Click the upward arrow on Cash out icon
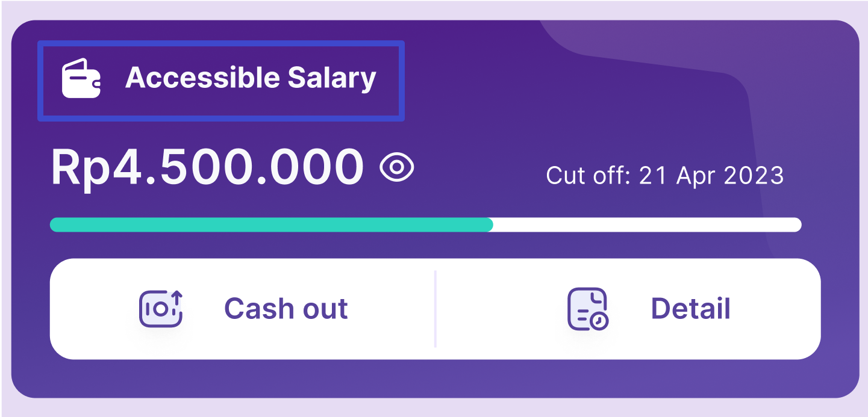 coord(176,297)
